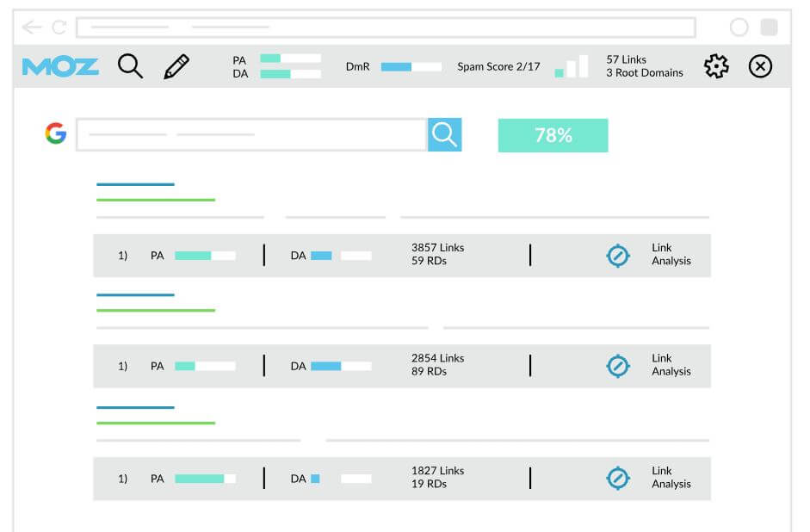This screenshot has height=532, width=810.
Task: Click the Moz logo in toolbar
Action: click(60, 66)
